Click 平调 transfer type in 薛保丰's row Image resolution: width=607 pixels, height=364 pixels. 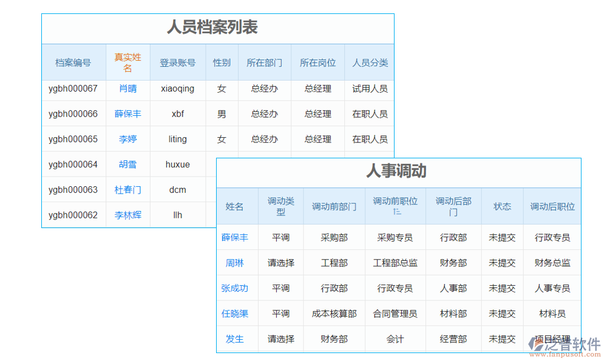click(x=281, y=237)
